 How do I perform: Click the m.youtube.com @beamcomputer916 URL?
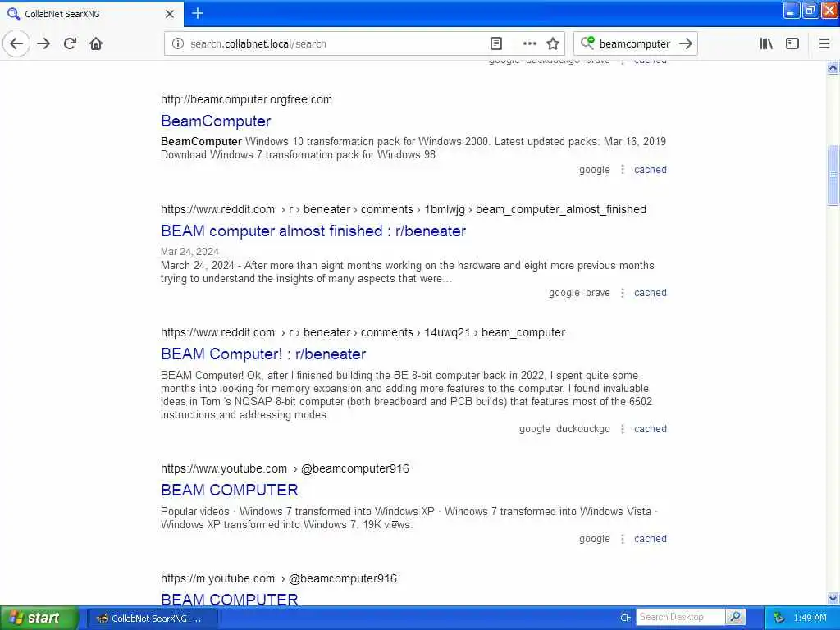(x=279, y=578)
